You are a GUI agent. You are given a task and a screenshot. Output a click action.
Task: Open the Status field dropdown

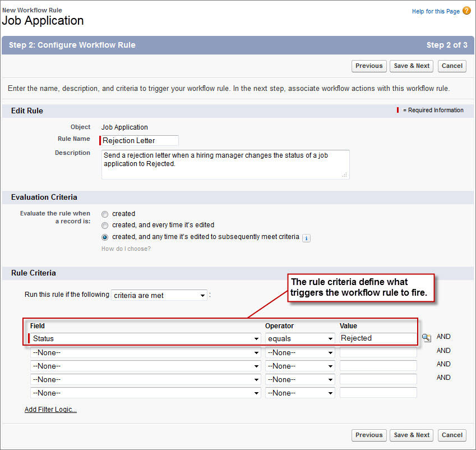145,338
